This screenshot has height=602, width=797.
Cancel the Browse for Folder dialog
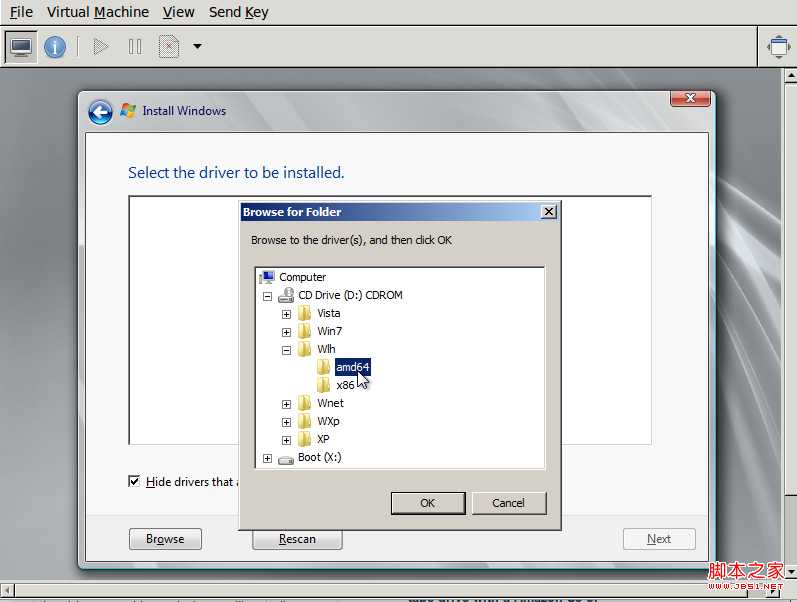tap(509, 503)
